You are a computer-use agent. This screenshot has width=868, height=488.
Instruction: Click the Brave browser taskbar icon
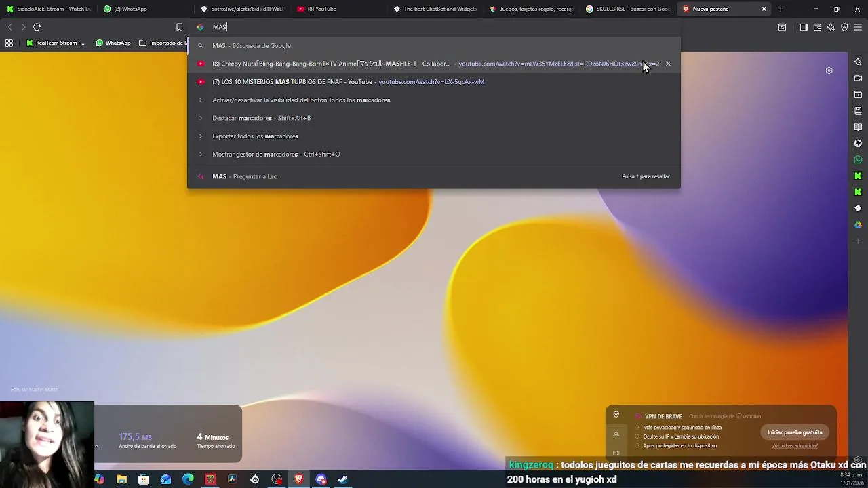click(x=298, y=479)
